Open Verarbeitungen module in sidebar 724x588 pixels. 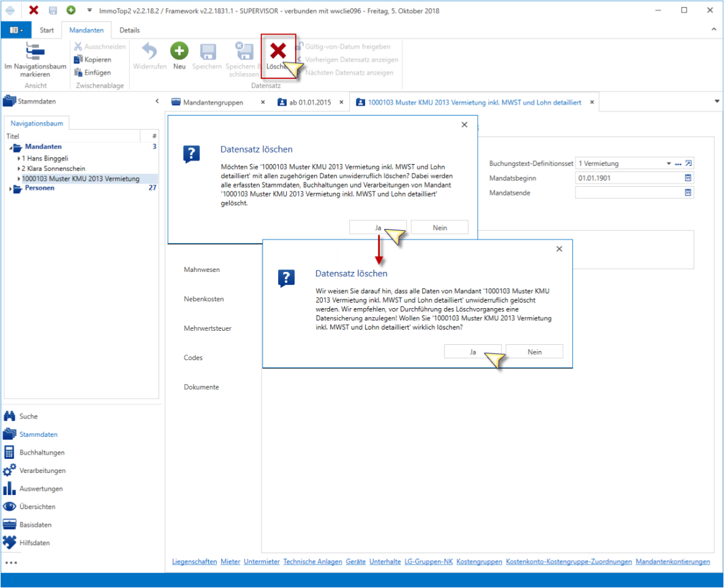[35, 470]
